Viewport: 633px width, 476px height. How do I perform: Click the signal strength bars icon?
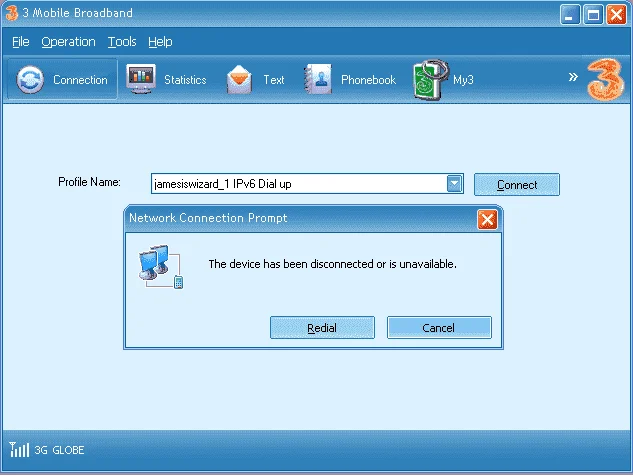click(19, 449)
